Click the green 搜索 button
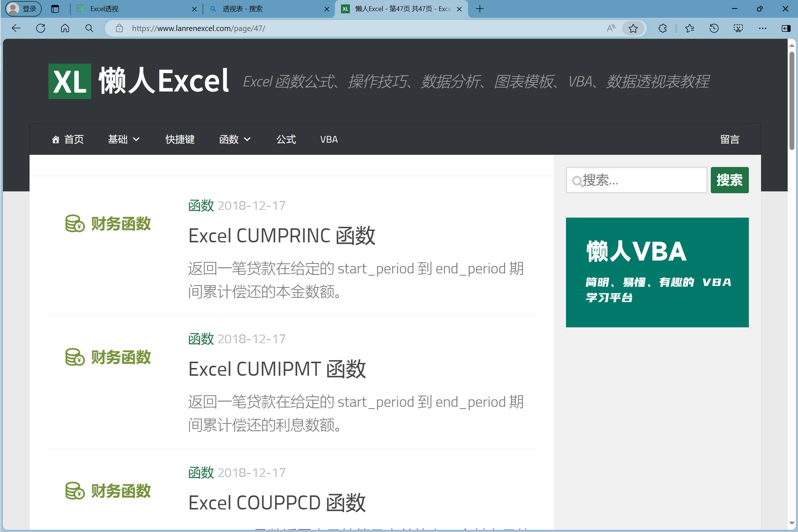 pyautogui.click(x=730, y=180)
